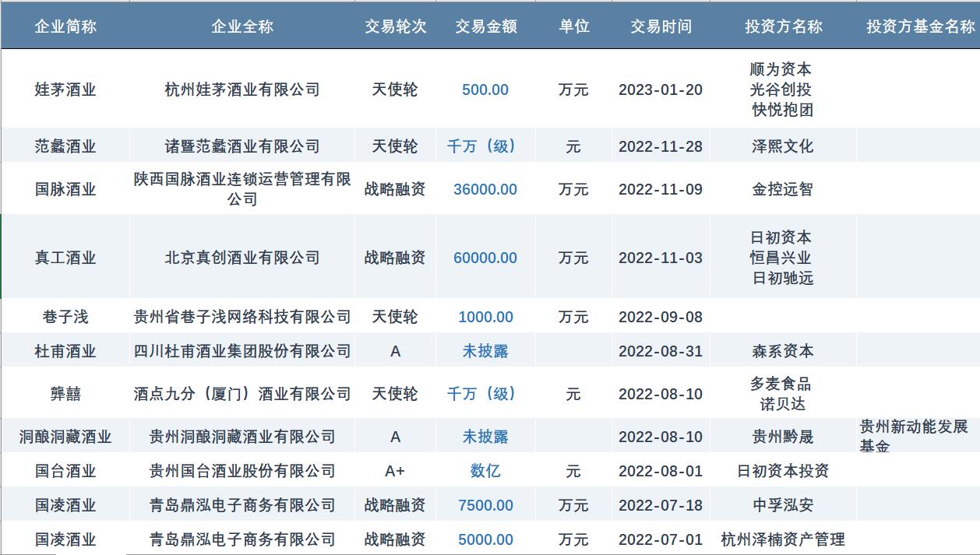Select the 企业全称 column header

pos(242,26)
